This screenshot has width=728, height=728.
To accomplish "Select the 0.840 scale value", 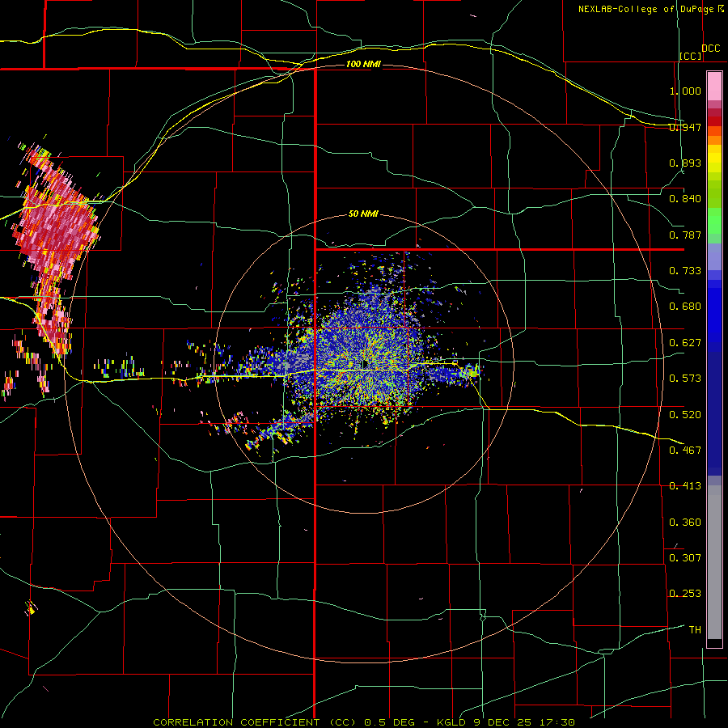I will point(685,199).
